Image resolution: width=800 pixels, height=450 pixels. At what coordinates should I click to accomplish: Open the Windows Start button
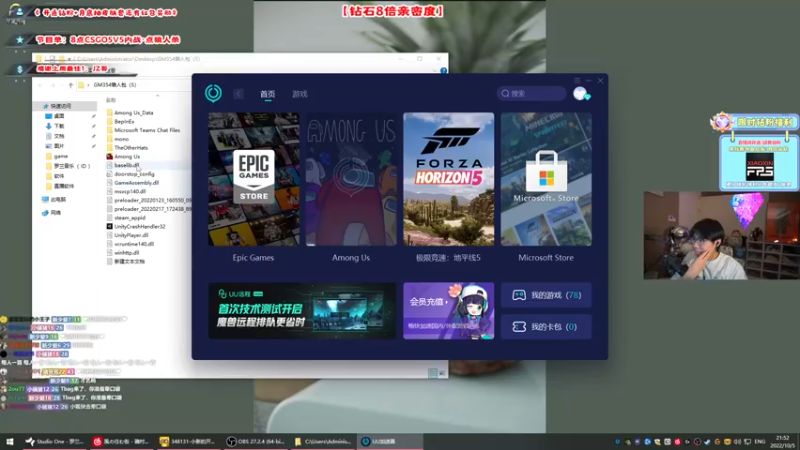coord(10,441)
